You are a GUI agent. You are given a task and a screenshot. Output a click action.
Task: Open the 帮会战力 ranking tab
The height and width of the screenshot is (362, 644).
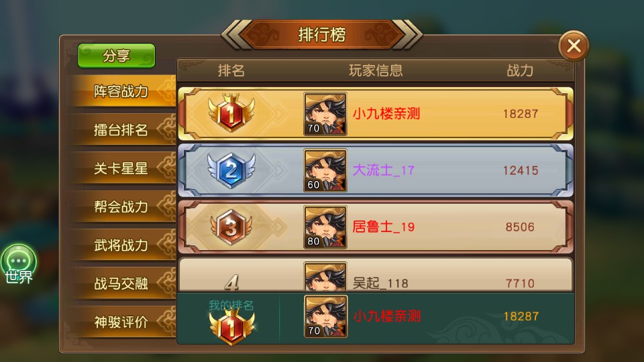point(122,206)
